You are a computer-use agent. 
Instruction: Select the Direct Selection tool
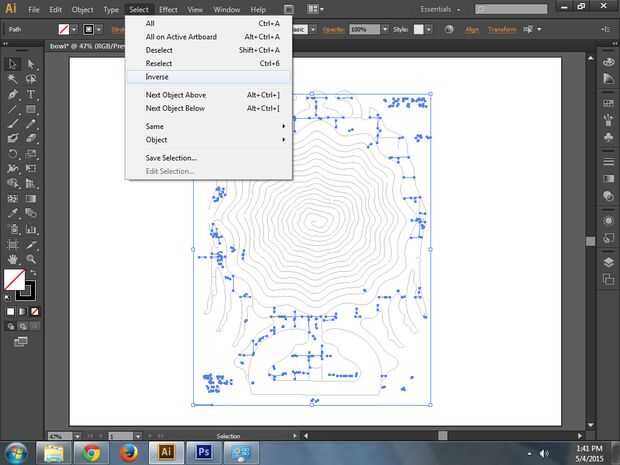click(x=31, y=64)
